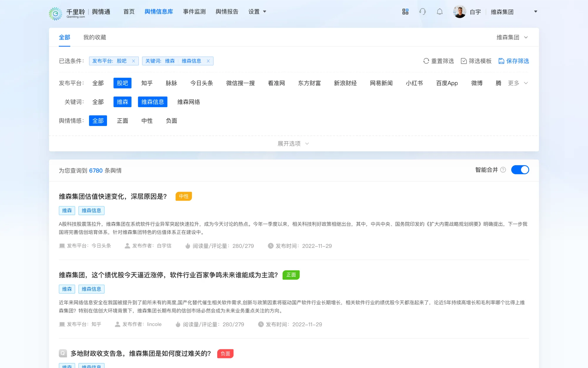The image size is (588, 368).
Task: Click the user avatar photo
Action: (460, 11)
